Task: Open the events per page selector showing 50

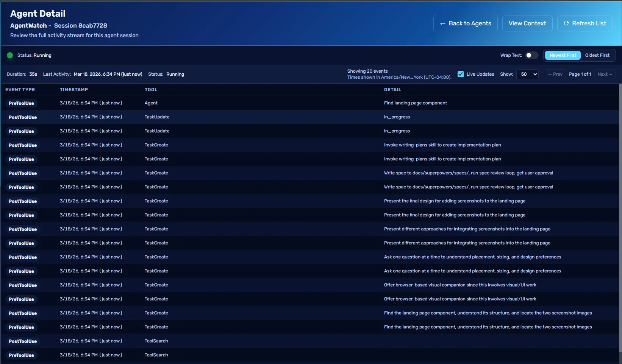Action: coord(527,74)
